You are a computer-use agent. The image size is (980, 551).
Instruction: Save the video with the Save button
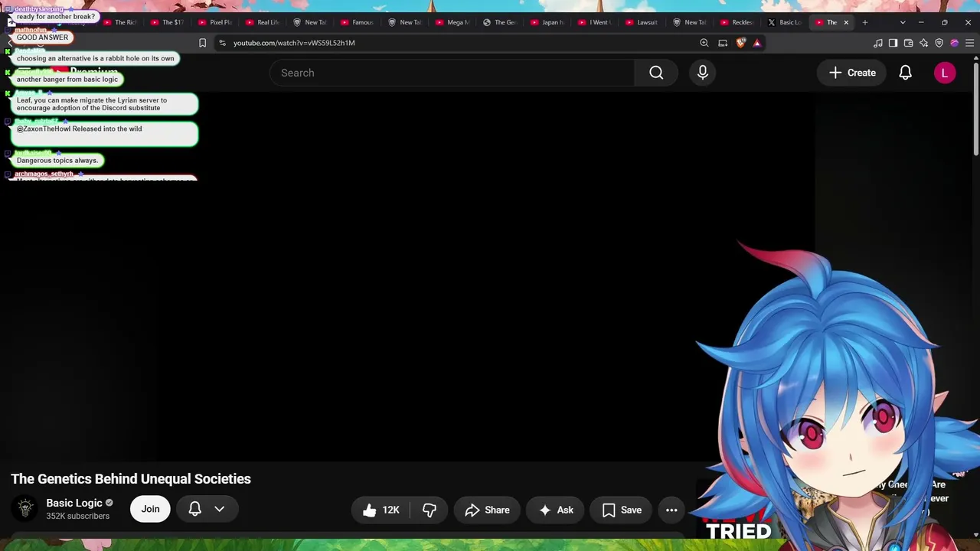point(621,510)
